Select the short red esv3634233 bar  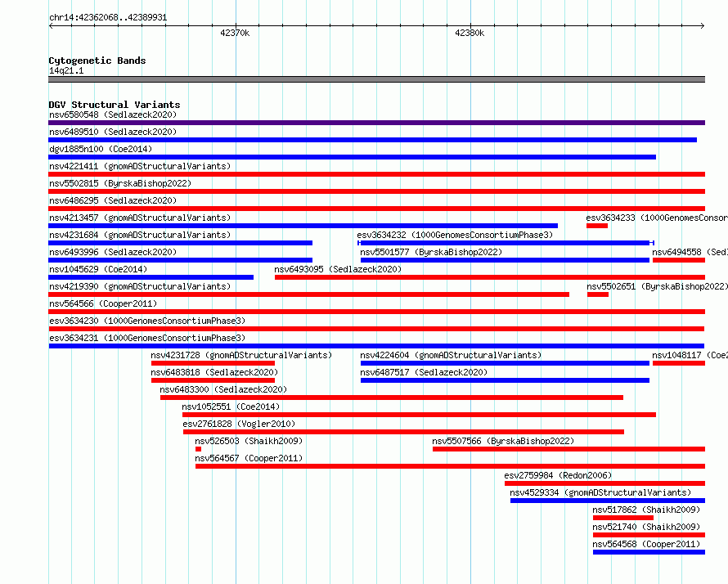(x=597, y=226)
